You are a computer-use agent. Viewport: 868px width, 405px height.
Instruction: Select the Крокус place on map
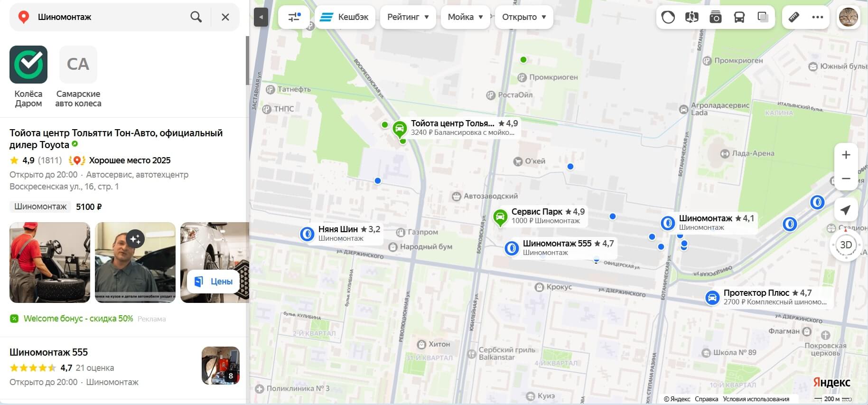click(553, 287)
